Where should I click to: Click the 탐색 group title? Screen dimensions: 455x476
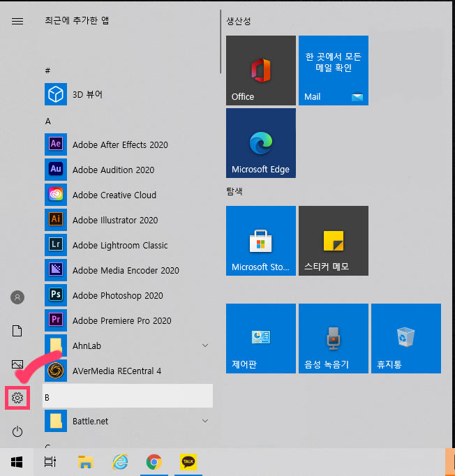tap(234, 191)
